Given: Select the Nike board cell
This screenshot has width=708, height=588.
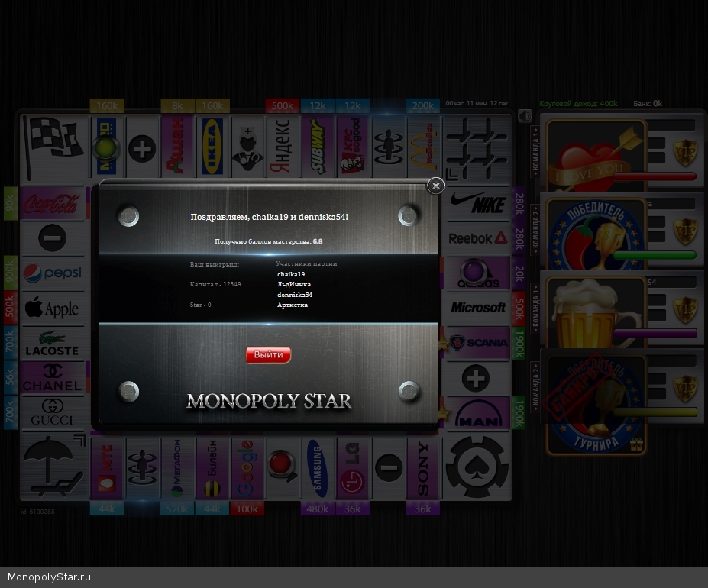Looking at the screenshot, I should click(x=478, y=203).
